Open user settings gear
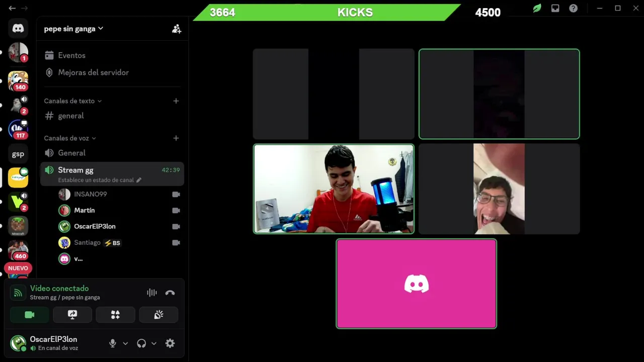This screenshot has height=362, width=644. [170, 343]
